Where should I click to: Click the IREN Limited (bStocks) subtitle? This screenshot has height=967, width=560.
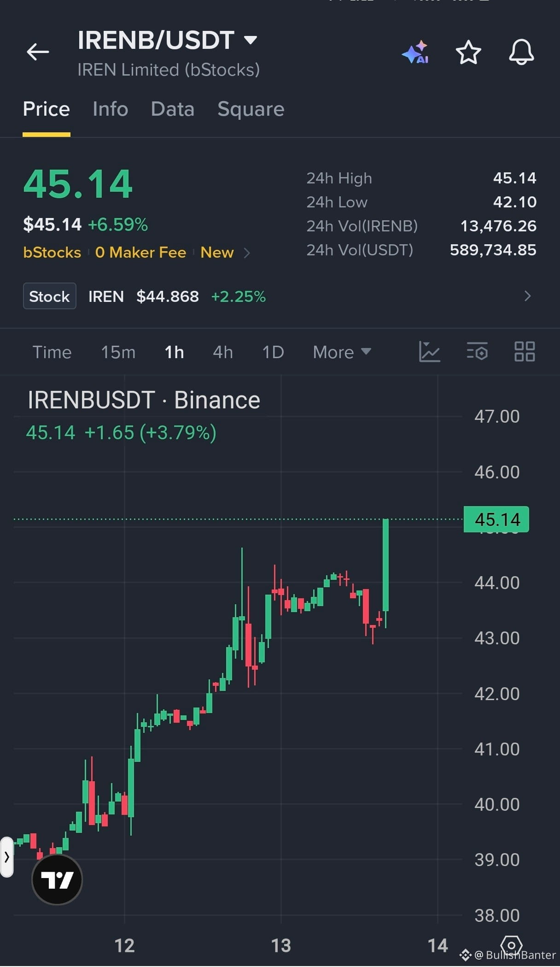pyautogui.click(x=169, y=70)
